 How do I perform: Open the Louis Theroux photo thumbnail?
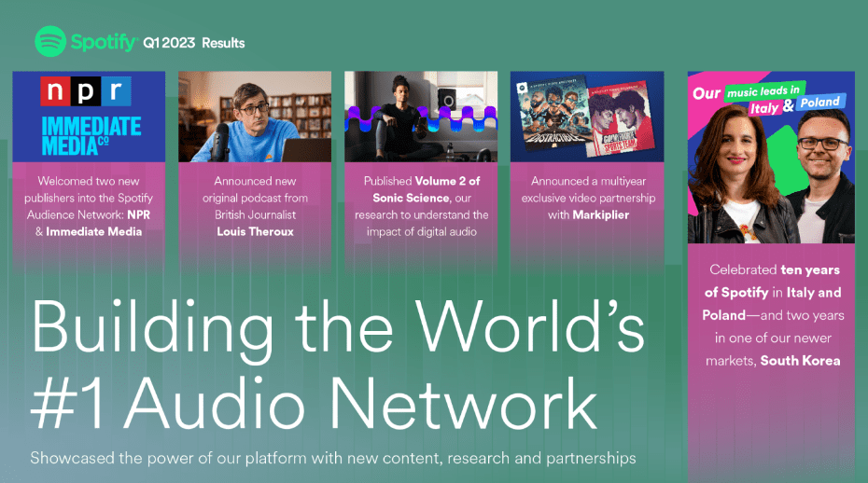tap(255, 117)
